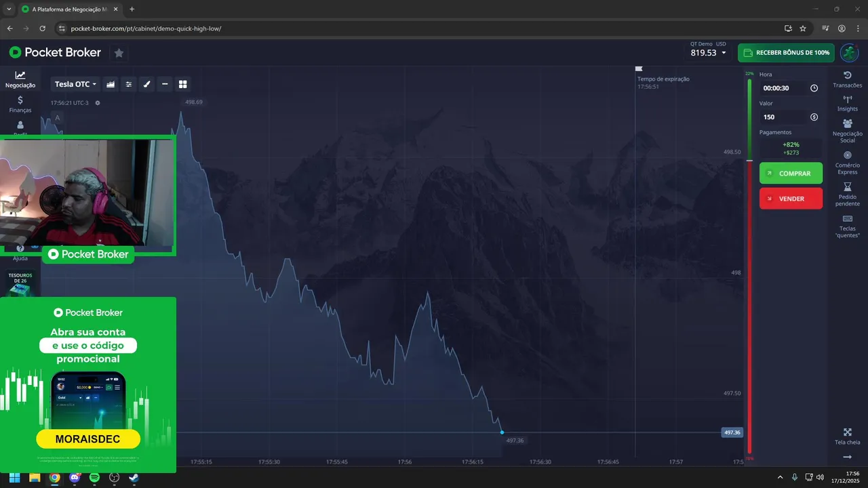Open the Tesla OTC asset dropdown
This screenshot has height=488, width=868.
(75, 84)
